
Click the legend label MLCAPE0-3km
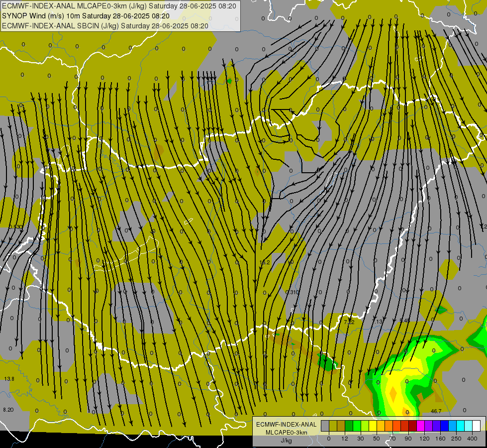pos(287,433)
